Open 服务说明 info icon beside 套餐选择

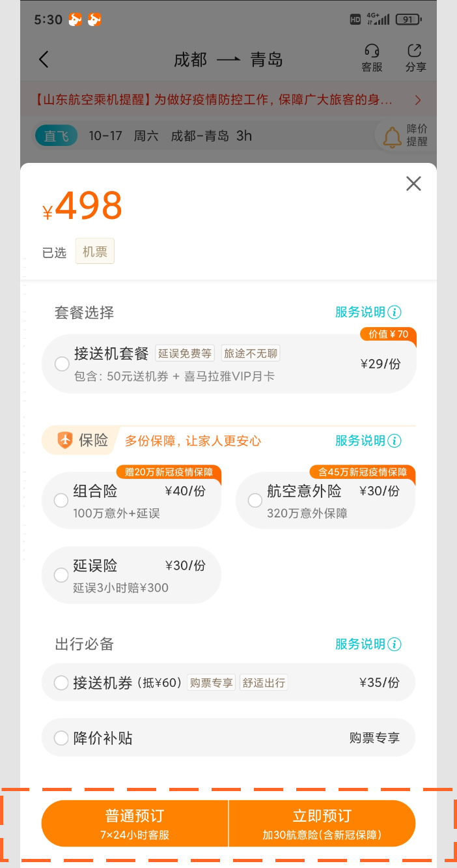(395, 312)
